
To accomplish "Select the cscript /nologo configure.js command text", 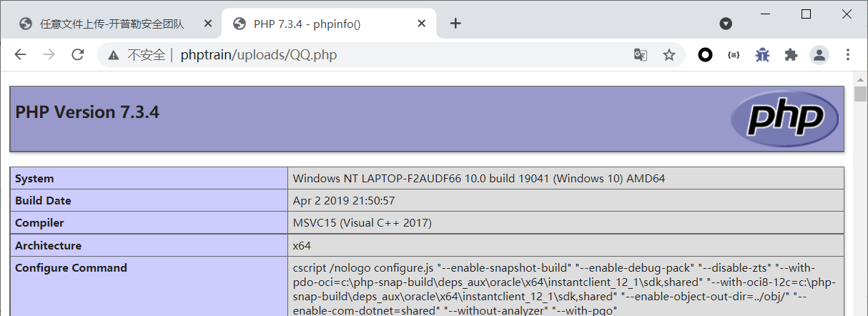I will click(x=566, y=289).
